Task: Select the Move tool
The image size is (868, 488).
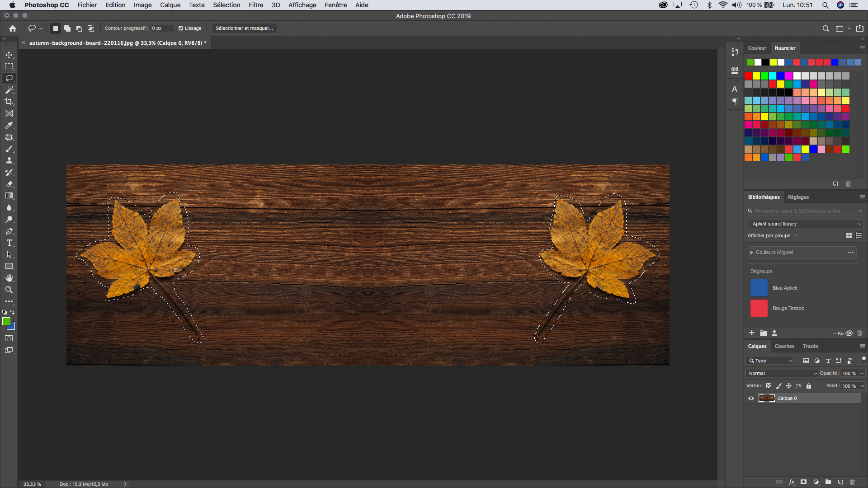Action: coord(9,54)
